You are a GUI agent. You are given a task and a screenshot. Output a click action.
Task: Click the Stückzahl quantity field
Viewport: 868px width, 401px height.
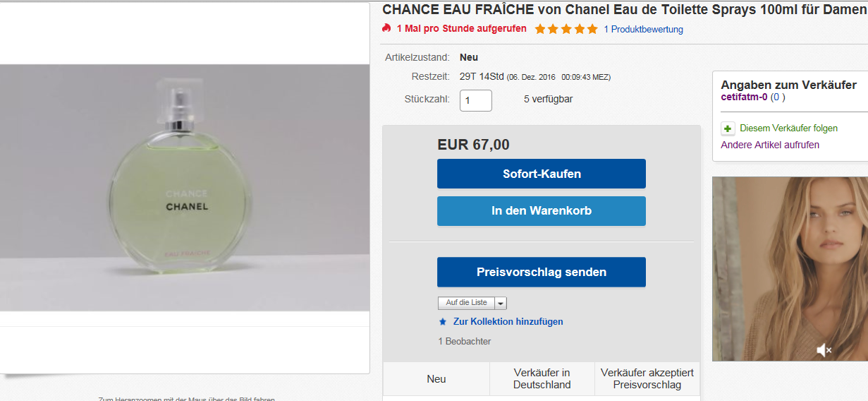tap(476, 100)
